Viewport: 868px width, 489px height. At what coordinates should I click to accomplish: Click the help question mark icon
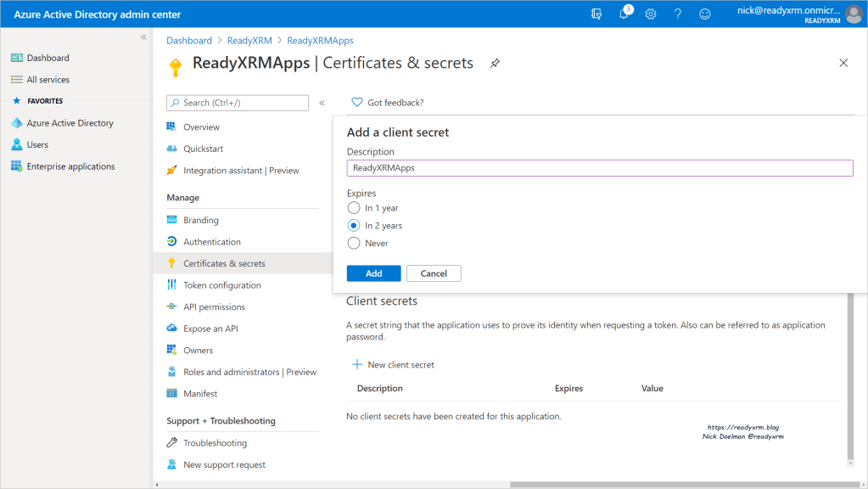[x=678, y=14]
